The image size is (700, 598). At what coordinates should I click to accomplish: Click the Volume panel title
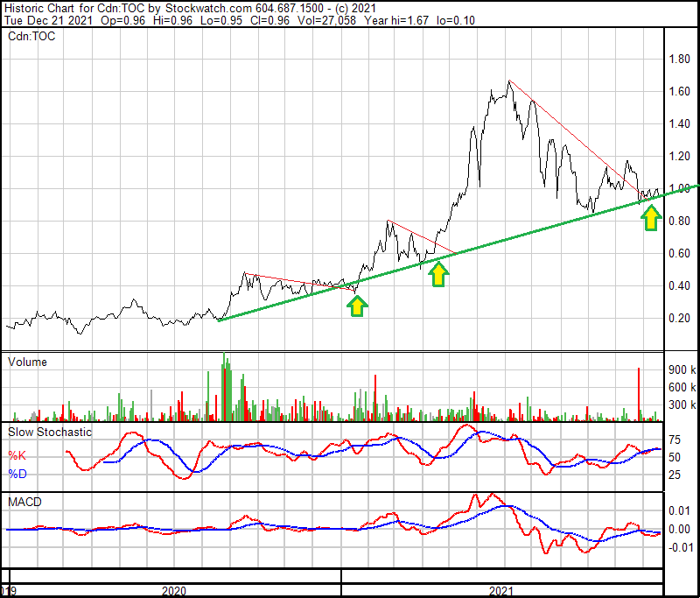[x=27, y=362]
